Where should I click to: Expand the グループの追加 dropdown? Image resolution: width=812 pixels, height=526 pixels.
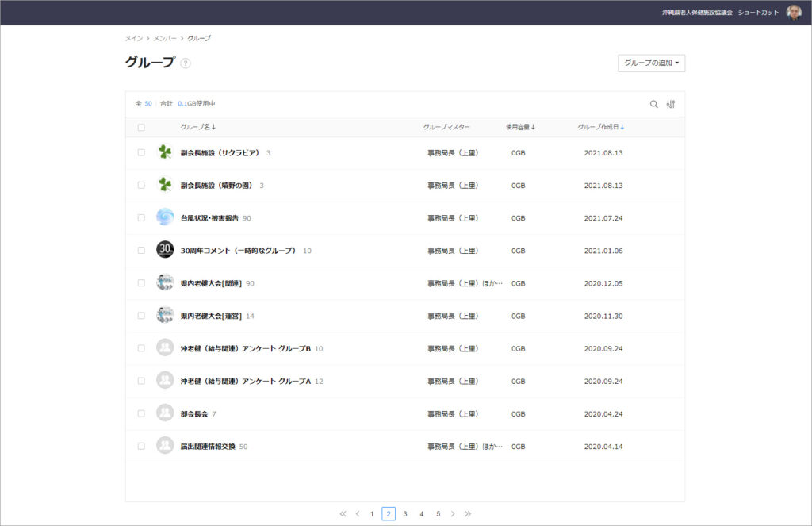[x=651, y=63]
